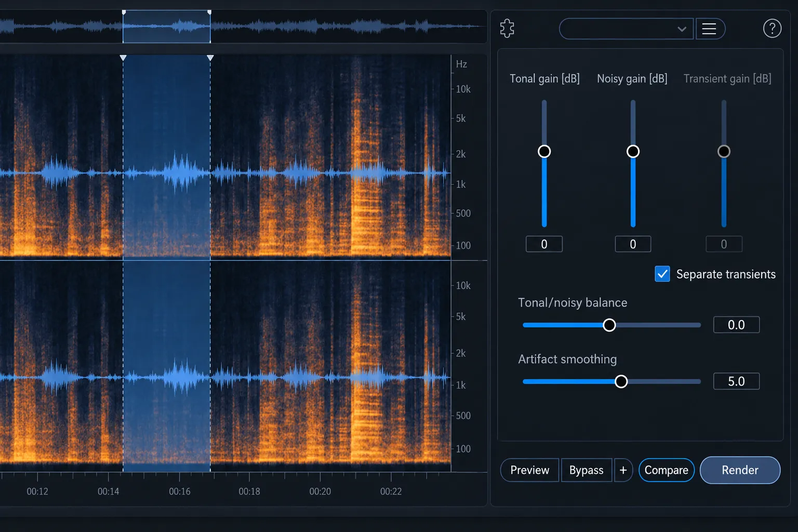The height and width of the screenshot is (532, 798).
Task: Click the Render button
Action: pos(740,470)
